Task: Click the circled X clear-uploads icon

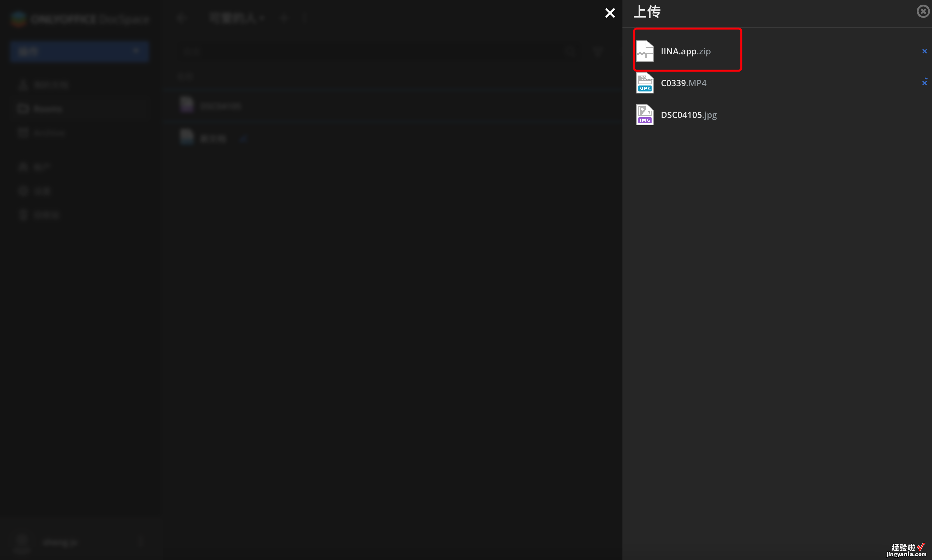Action: pos(923,11)
